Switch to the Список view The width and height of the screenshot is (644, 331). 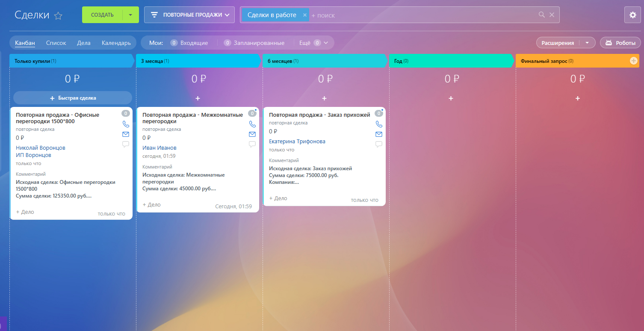click(x=56, y=43)
